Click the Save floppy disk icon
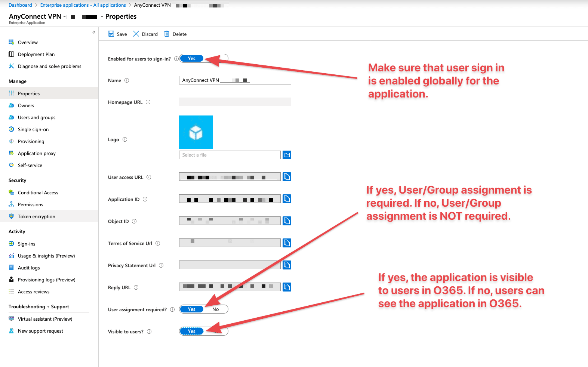The height and width of the screenshot is (367, 588). coord(111,34)
